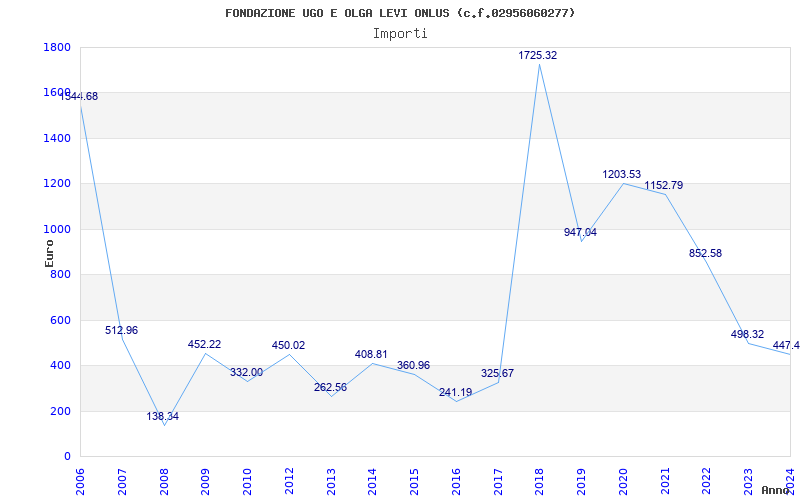Viewport: 800px width, 500px height.
Task: Click the 2023 year label
Action: [x=748, y=482]
